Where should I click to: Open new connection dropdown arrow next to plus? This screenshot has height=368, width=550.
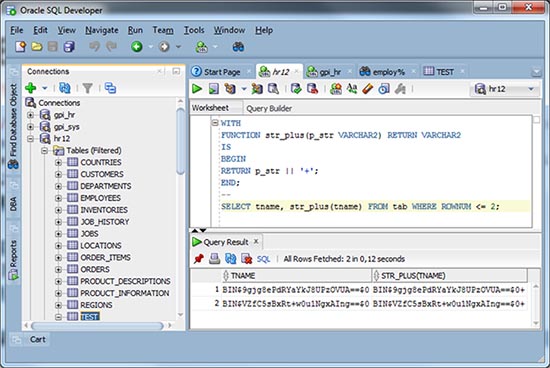pos(45,88)
